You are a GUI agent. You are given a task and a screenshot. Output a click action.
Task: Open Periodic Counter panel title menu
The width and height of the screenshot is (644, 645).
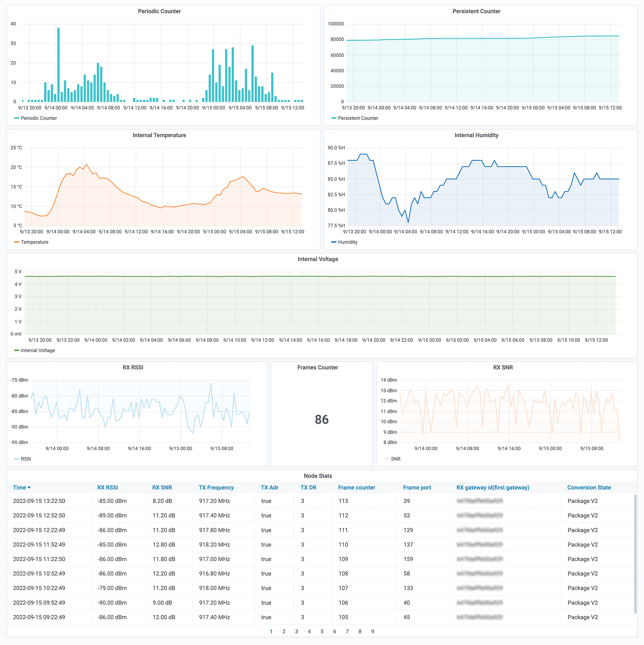[159, 11]
